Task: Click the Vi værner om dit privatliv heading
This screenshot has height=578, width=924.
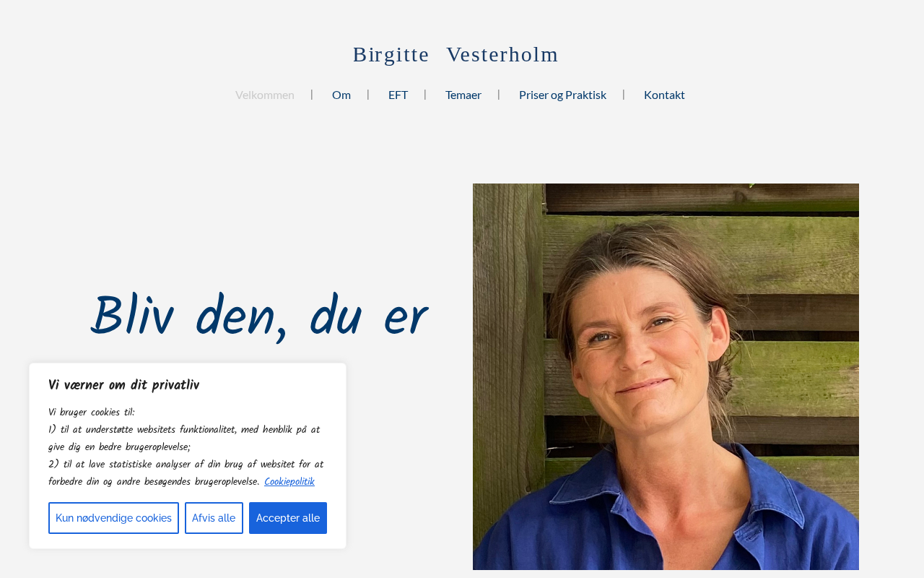Action: 123,385
